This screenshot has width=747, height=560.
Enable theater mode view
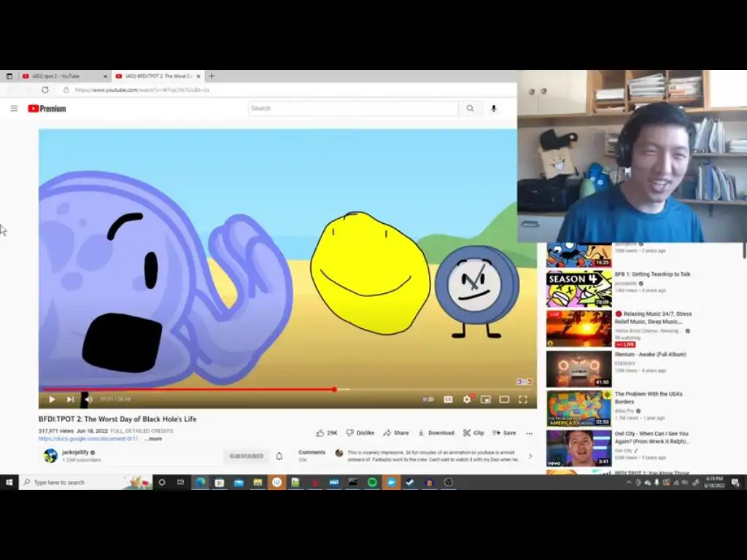point(504,400)
